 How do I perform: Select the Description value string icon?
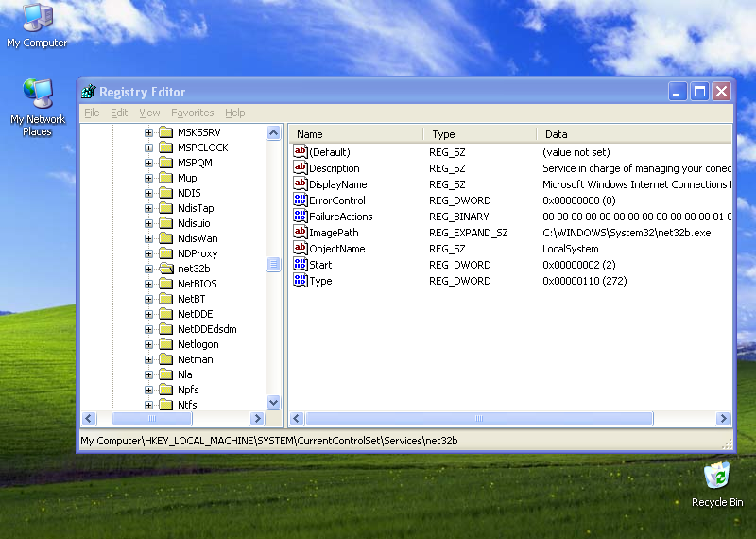point(300,168)
